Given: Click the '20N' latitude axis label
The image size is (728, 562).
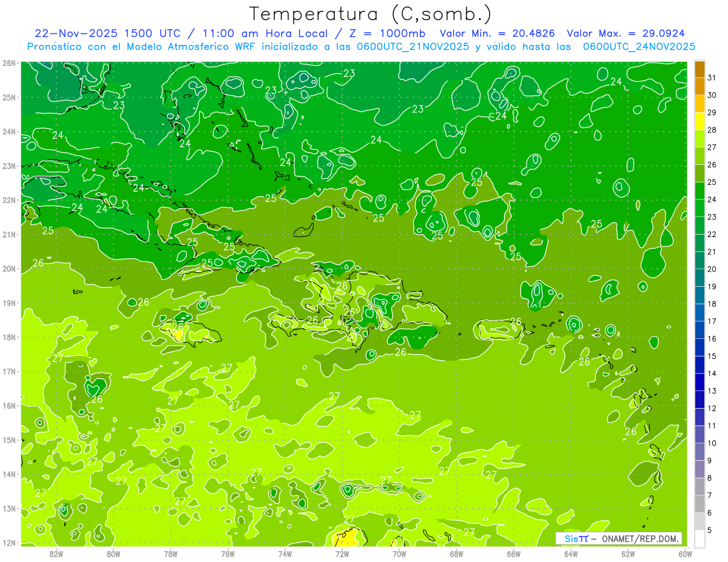Looking at the screenshot, I should click(8, 269).
